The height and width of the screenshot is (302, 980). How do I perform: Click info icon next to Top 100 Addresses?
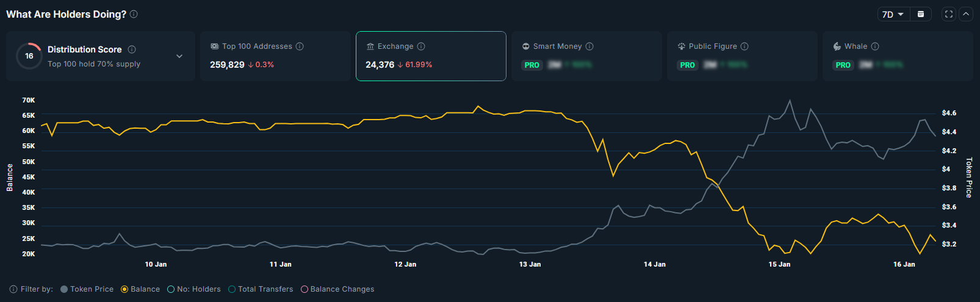tap(300, 46)
